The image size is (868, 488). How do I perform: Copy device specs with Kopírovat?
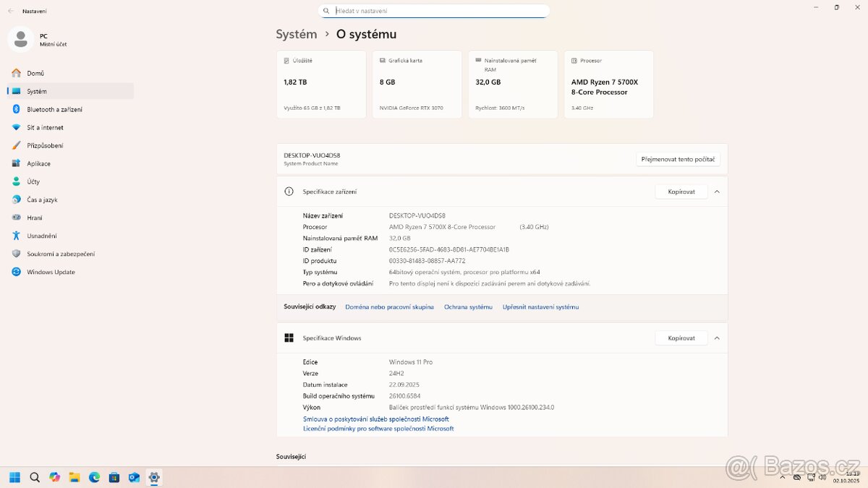tap(680, 191)
